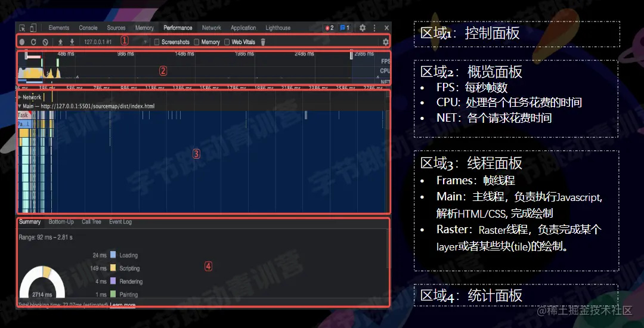Toggle the device toolbar icon
Viewport: 644px width, 328px height.
point(33,28)
